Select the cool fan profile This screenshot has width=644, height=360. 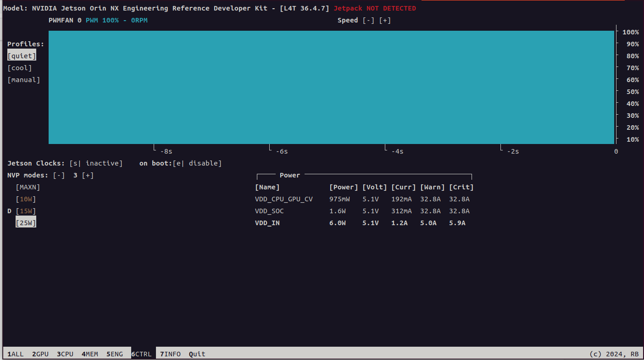[20, 68]
